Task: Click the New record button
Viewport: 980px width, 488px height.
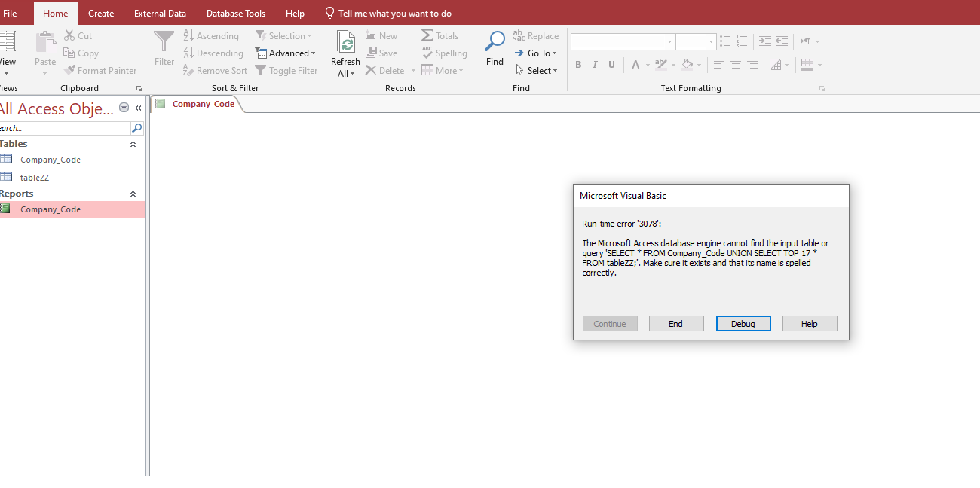Action: [x=381, y=36]
